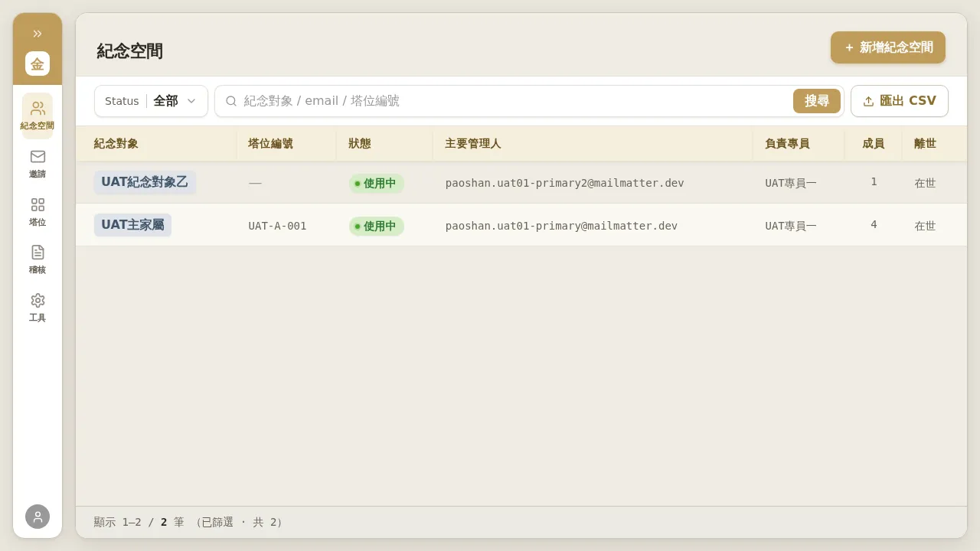The image size is (980, 551).
Task: Export list with 匯出 CSV
Action: pyautogui.click(x=900, y=101)
